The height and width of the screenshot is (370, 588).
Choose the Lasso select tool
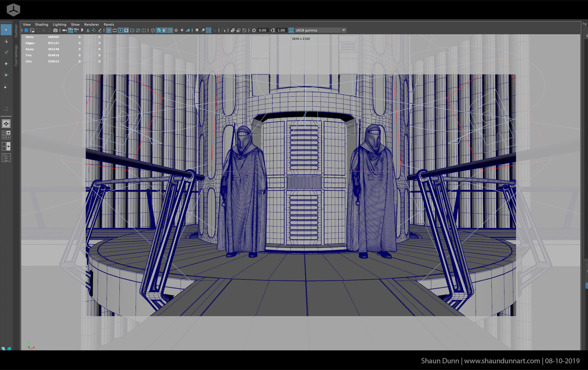point(6,41)
